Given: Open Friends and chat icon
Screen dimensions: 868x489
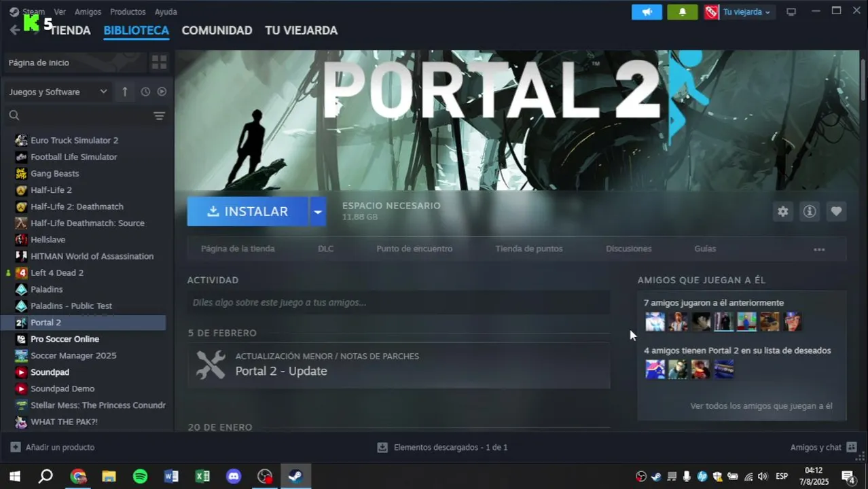Looking at the screenshot, I should pyautogui.click(x=852, y=448).
